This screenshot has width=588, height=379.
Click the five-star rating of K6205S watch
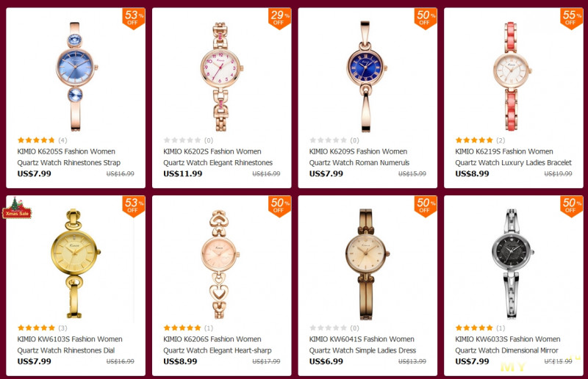(x=36, y=140)
